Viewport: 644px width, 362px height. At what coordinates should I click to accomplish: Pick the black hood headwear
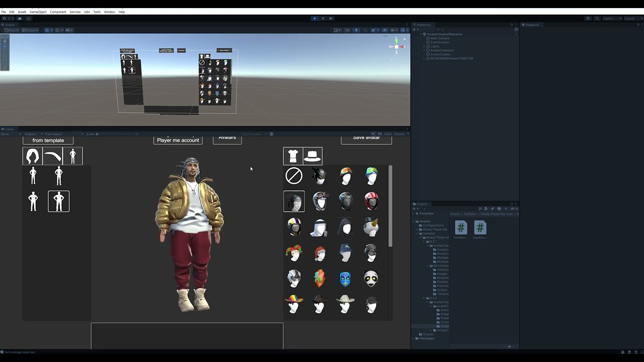coord(345,227)
